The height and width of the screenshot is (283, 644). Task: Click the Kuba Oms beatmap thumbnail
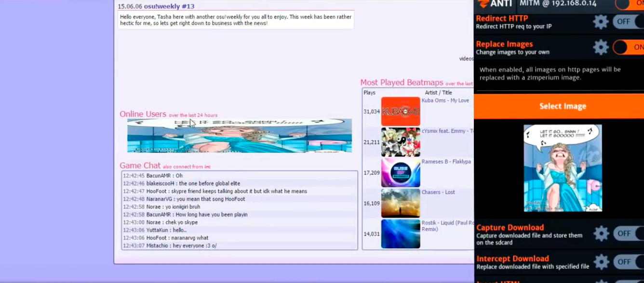click(x=401, y=112)
